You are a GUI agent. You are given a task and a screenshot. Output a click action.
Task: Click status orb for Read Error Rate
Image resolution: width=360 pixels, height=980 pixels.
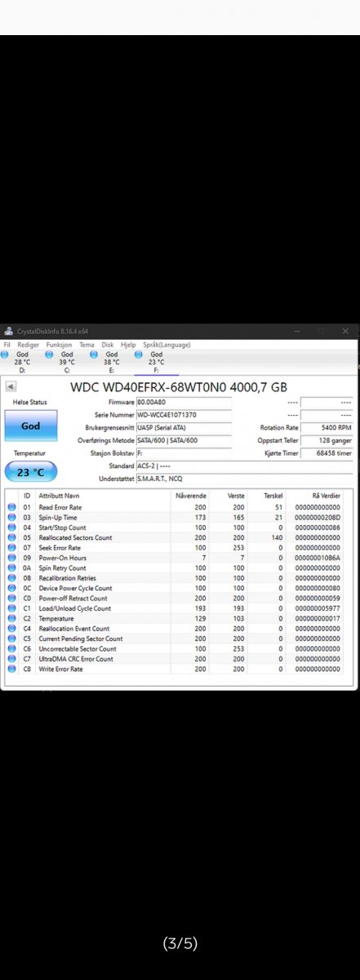12,507
